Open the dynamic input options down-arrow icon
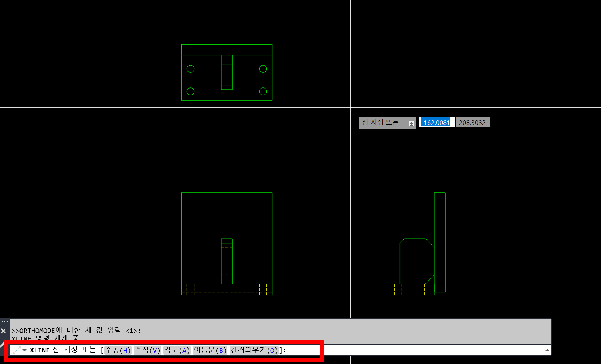This screenshot has width=601, height=364. coord(411,123)
